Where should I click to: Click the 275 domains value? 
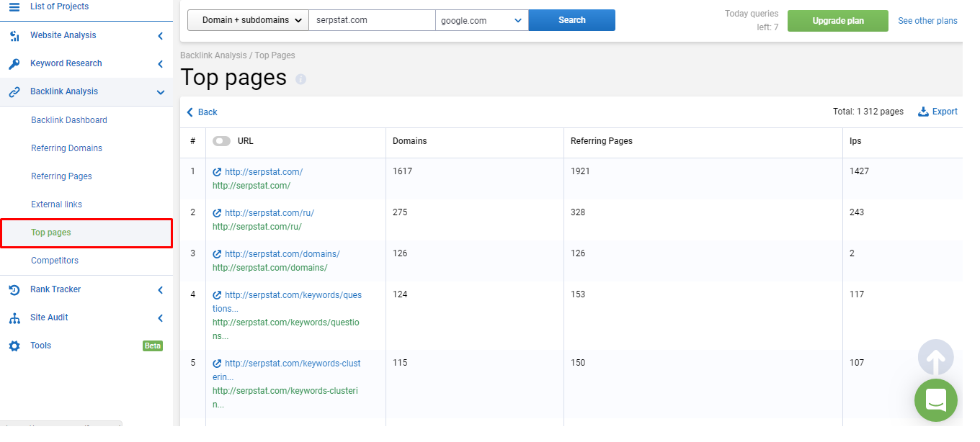(400, 212)
